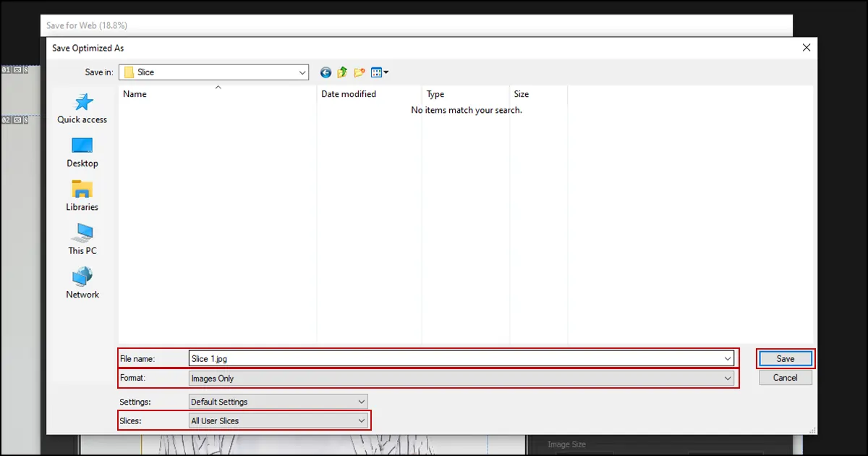Go to the Desktop location
The image size is (868, 456).
tap(82, 152)
